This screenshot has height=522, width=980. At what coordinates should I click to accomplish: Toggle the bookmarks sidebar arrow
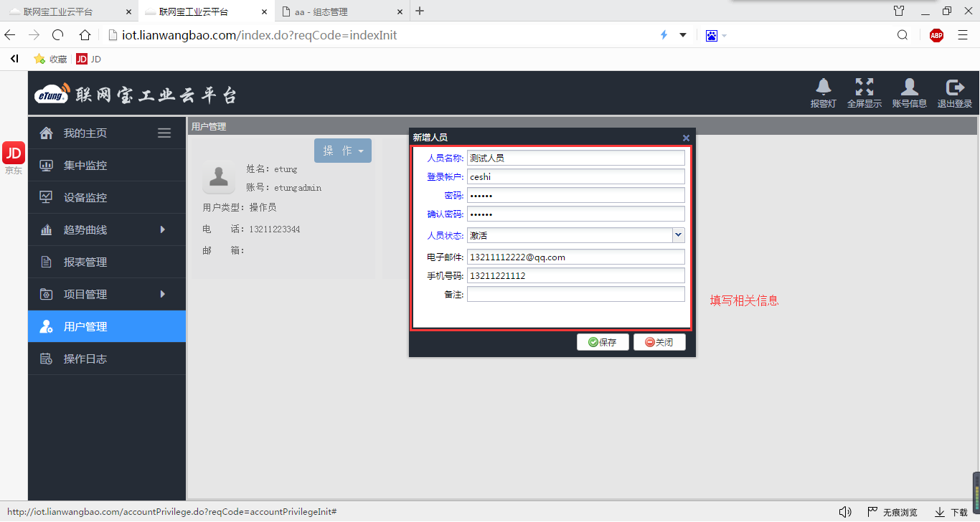point(14,59)
